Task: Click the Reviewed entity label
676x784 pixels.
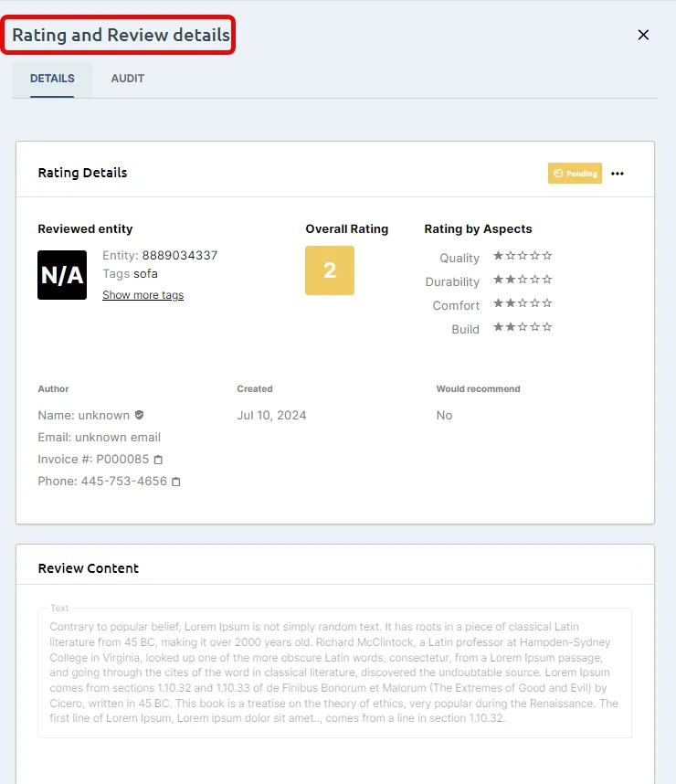Action: coord(85,229)
